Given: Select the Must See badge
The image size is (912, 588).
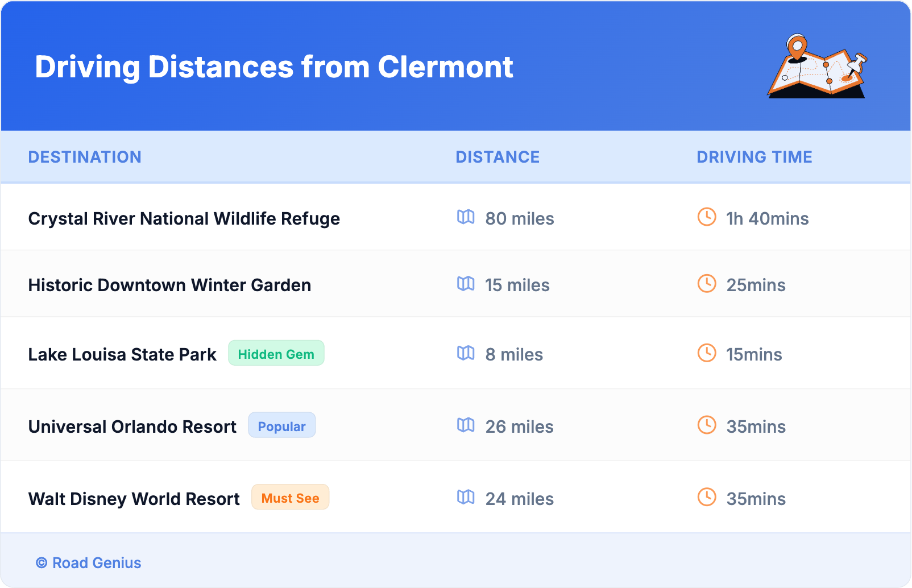Looking at the screenshot, I should point(290,498).
